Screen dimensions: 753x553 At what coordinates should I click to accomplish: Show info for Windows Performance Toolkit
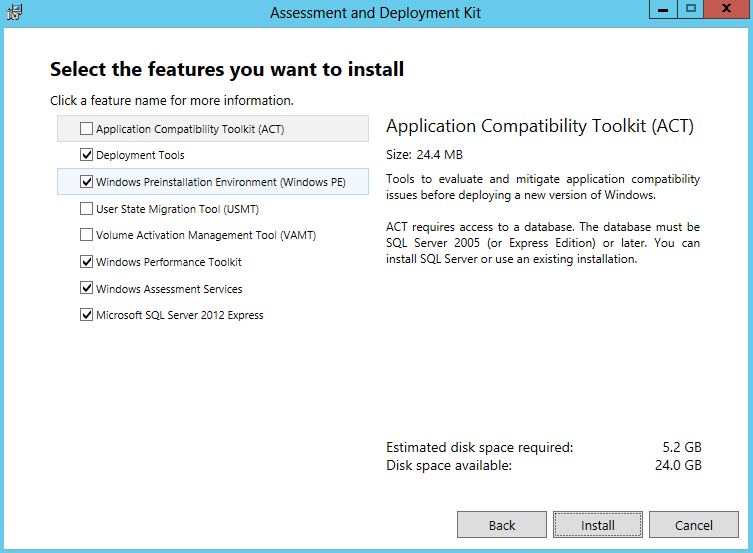coord(169,262)
